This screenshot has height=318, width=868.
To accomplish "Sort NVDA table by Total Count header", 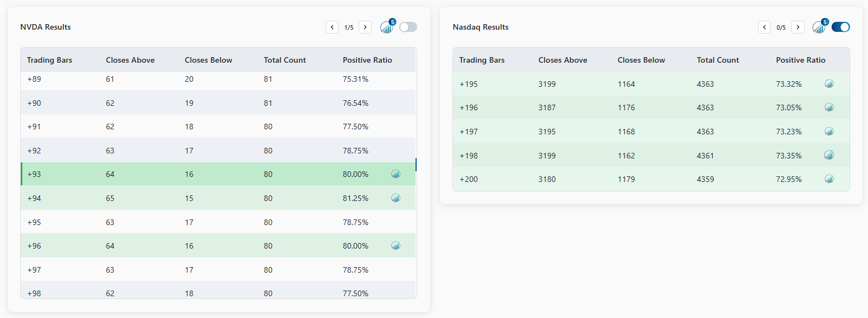I will pos(285,60).
